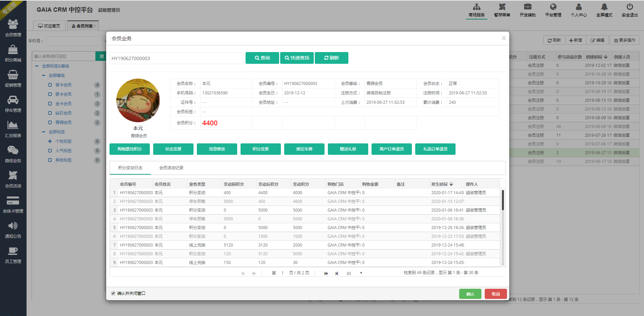This screenshot has width=644, height=316.
Task: Check the 普卡会员 tree checkbox
Action: click(x=50, y=85)
